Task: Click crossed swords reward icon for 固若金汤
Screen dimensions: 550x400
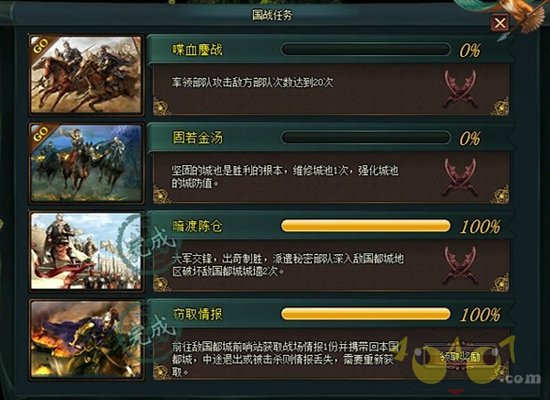Action: point(460,176)
